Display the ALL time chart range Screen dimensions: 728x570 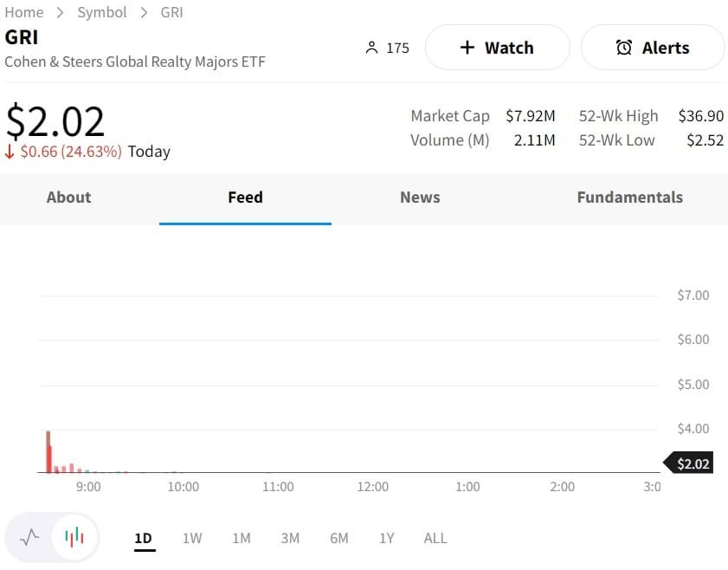(435, 538)
